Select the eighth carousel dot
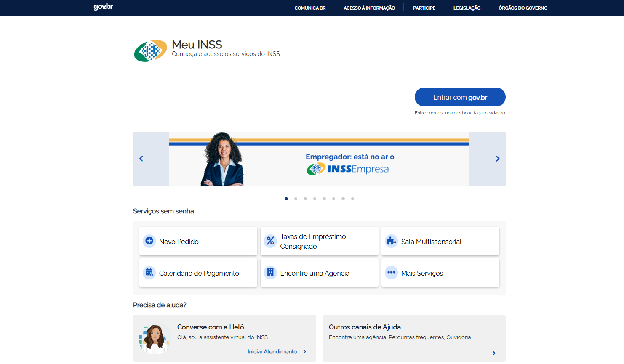 [352, 199]
